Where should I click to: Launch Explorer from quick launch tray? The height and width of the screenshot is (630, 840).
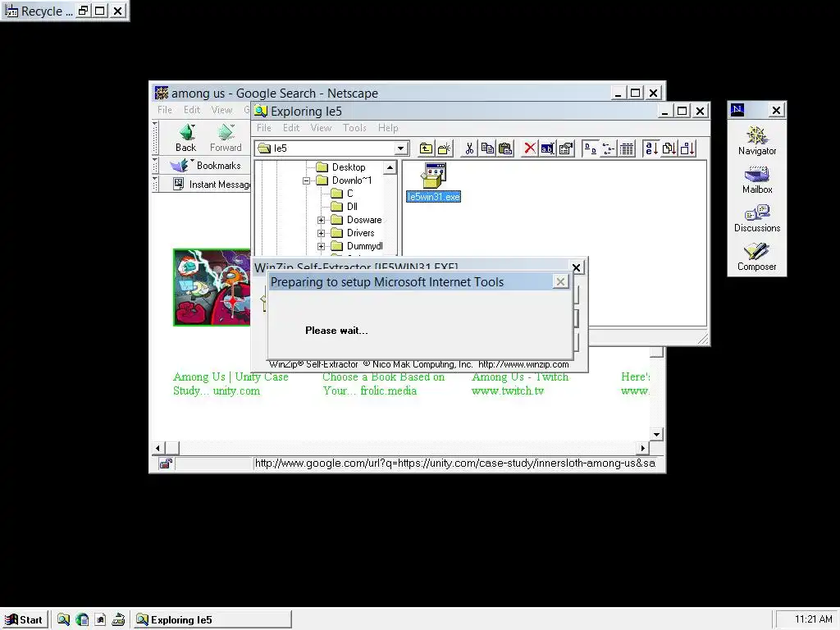pos(64,620)
